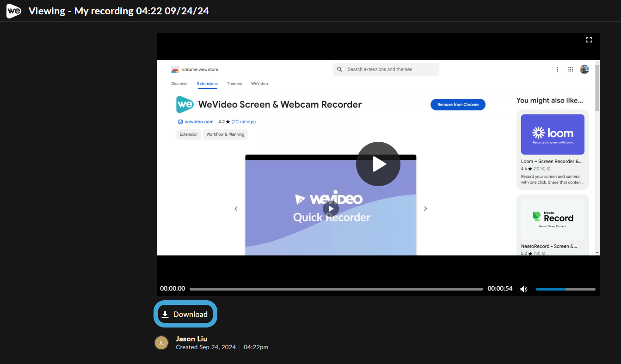Click the Remove from Chrome button

[x=458, y=104]
